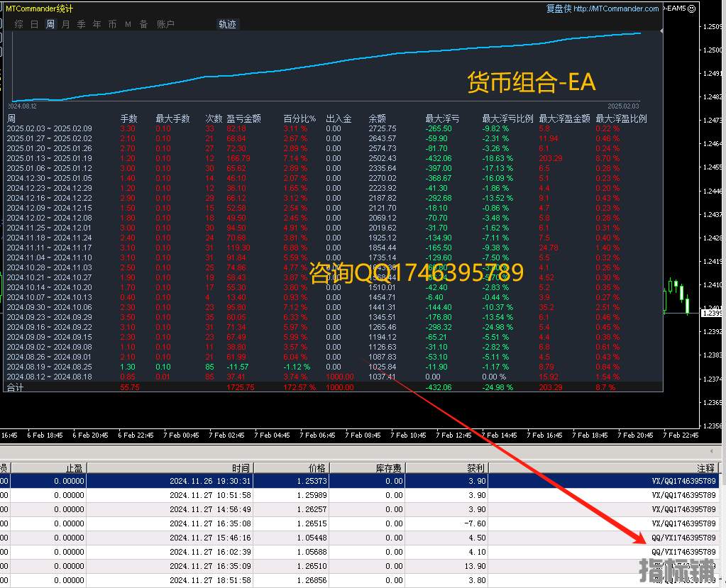Select the 综 (overview) tab
The image size is (726, 588).
[18, 24]
